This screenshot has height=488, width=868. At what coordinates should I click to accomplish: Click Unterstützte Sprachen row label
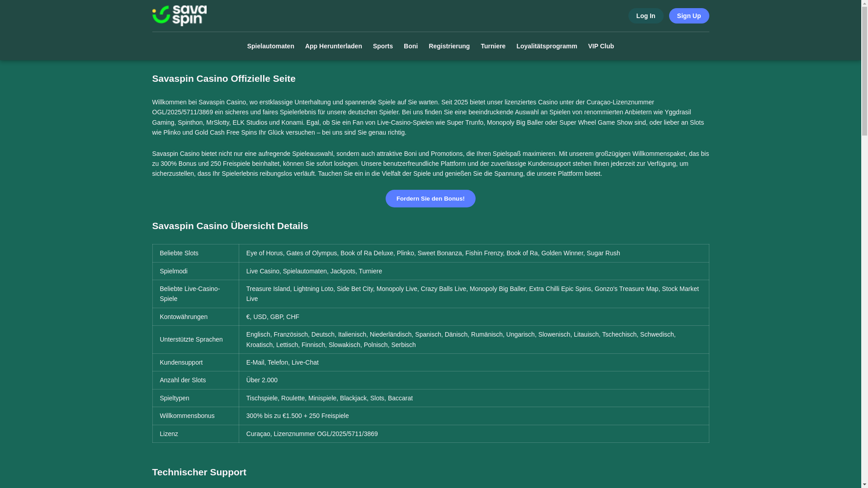click(195, 339)
